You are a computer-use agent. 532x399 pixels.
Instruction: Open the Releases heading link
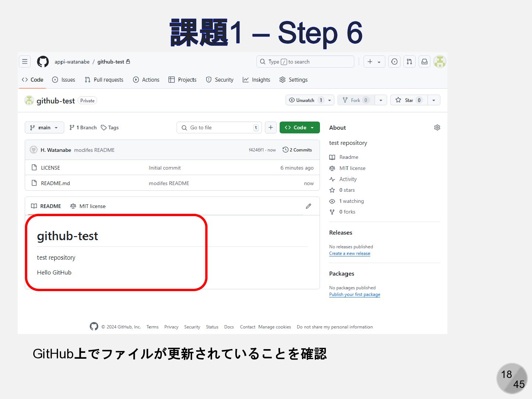pos(341,233)
